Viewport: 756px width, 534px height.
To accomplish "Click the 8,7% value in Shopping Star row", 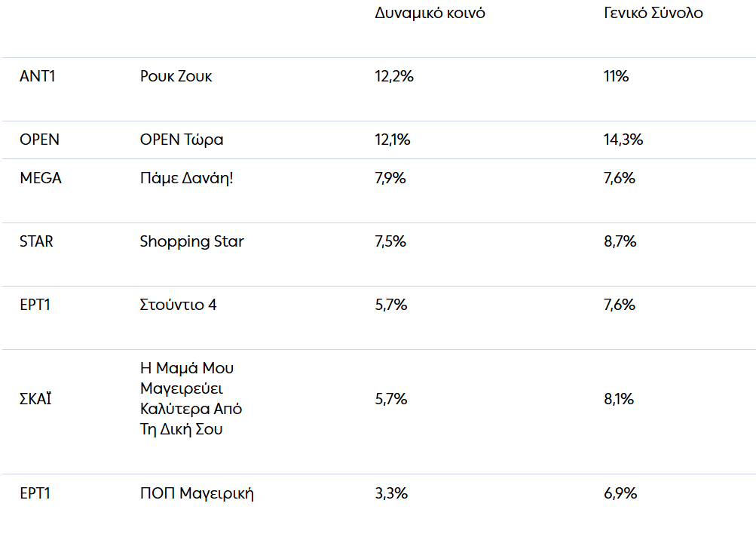I will (x=620, y=241).
